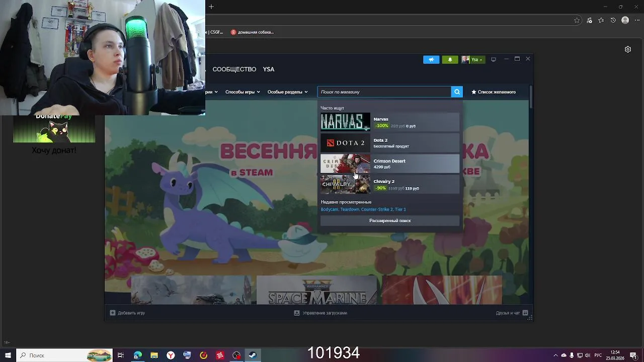Open recently viewed Bodycam link
This screenshot has width=644, height=362.
tap(329, 209)
